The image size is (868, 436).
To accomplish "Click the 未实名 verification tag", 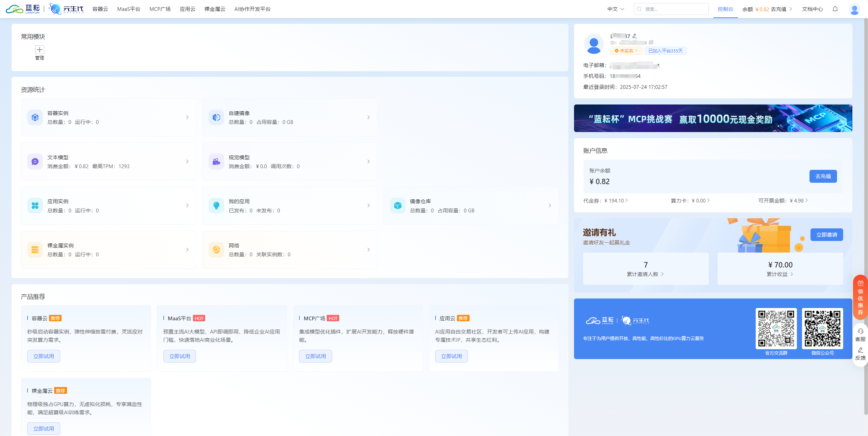I will point(626,51).
